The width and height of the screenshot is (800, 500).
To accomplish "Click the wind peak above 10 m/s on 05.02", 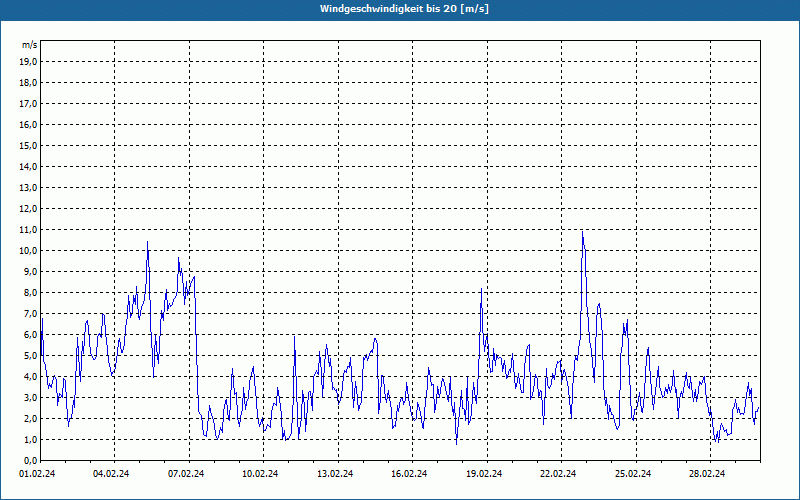I will point(147,242).
